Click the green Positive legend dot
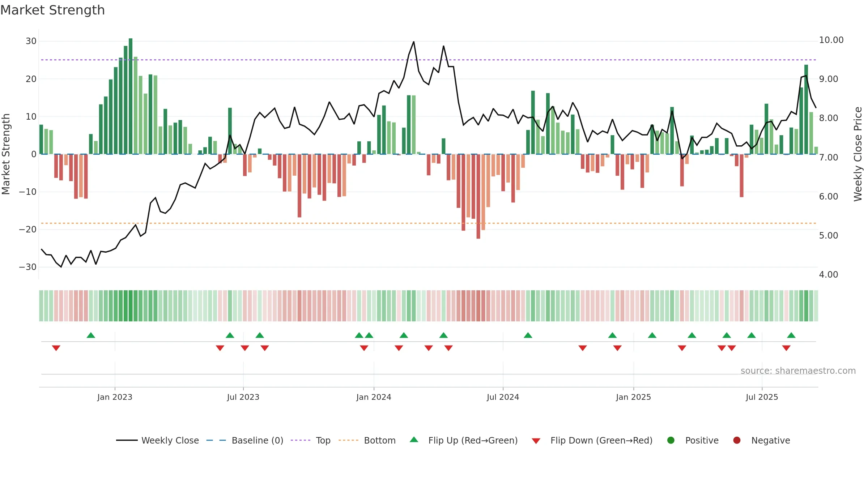 671,440
